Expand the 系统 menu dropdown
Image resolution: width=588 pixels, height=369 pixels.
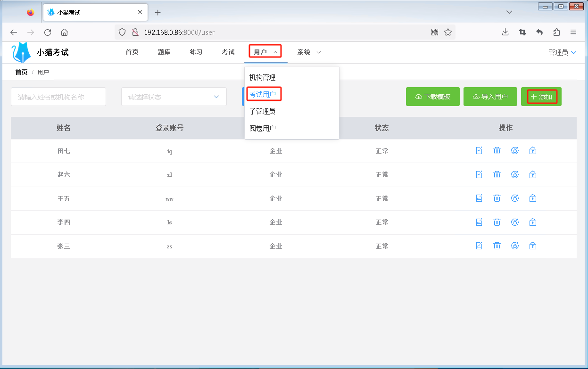[x=309, y=52]
